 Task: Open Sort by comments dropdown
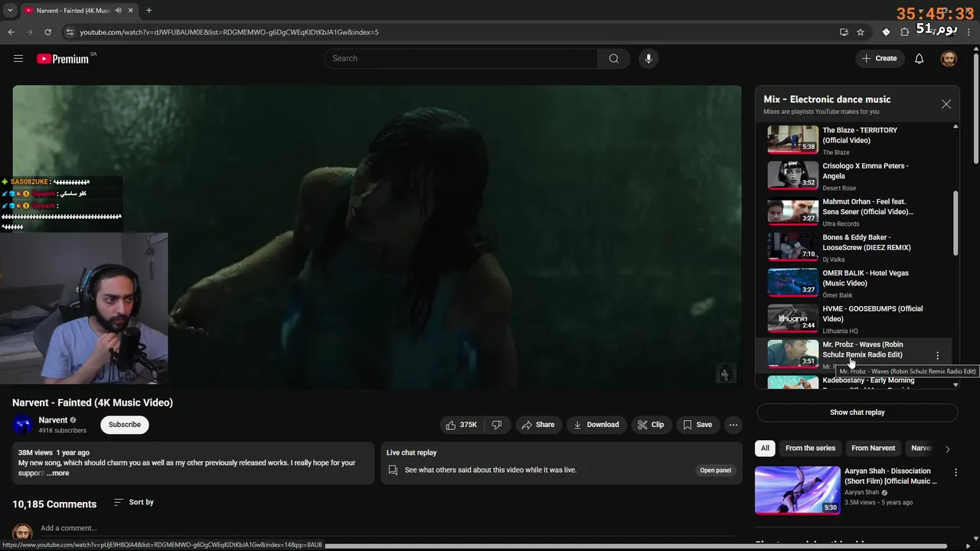pos(134,502)
